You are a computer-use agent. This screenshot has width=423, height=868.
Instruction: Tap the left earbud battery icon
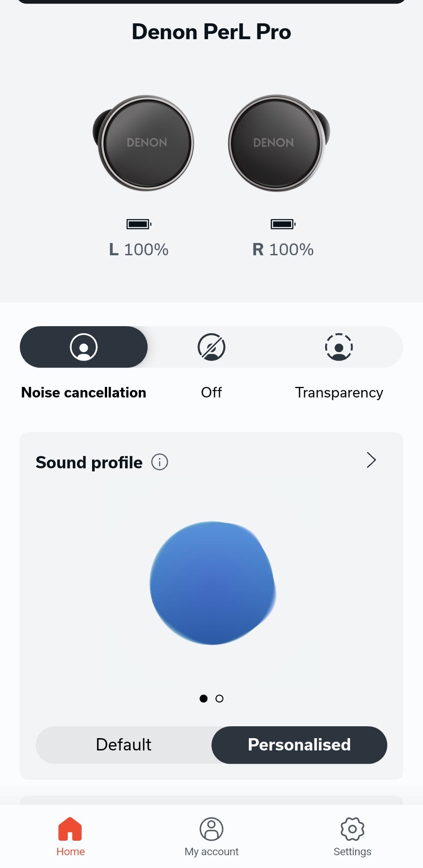pyautogui.click(x=139, y=224)
